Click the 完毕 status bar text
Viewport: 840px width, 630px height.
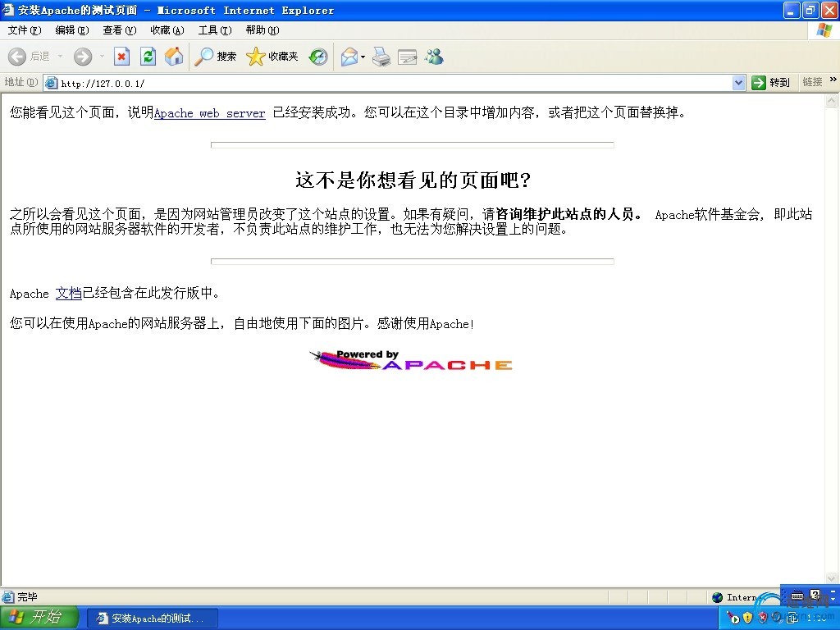coord(27,597)
